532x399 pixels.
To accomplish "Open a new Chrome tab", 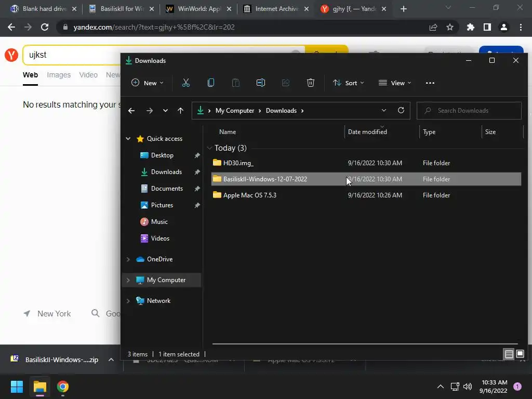I will 403,9.
